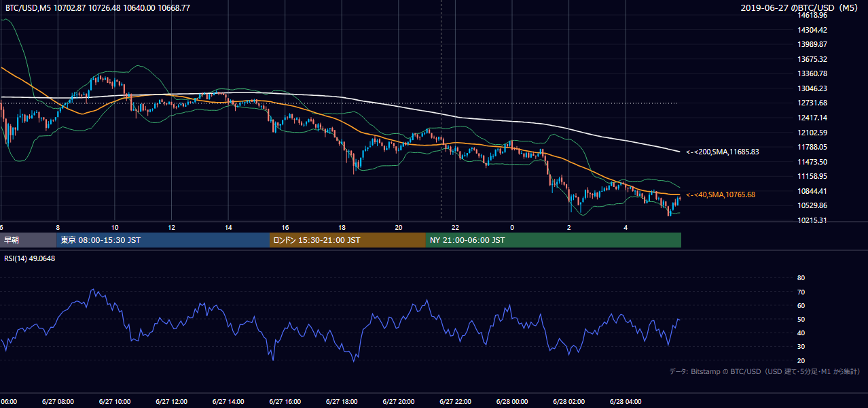Click hour label 14 under price chart
Image resolution: width=868 pixels, height=408 pixels.
pyautogui.click(x=228, y=228)
